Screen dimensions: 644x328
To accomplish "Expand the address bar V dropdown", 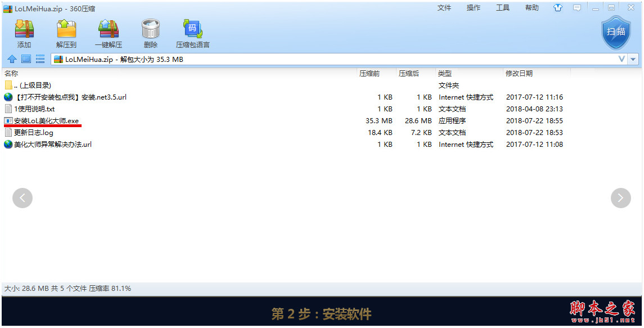I will [x=622, y=59].
